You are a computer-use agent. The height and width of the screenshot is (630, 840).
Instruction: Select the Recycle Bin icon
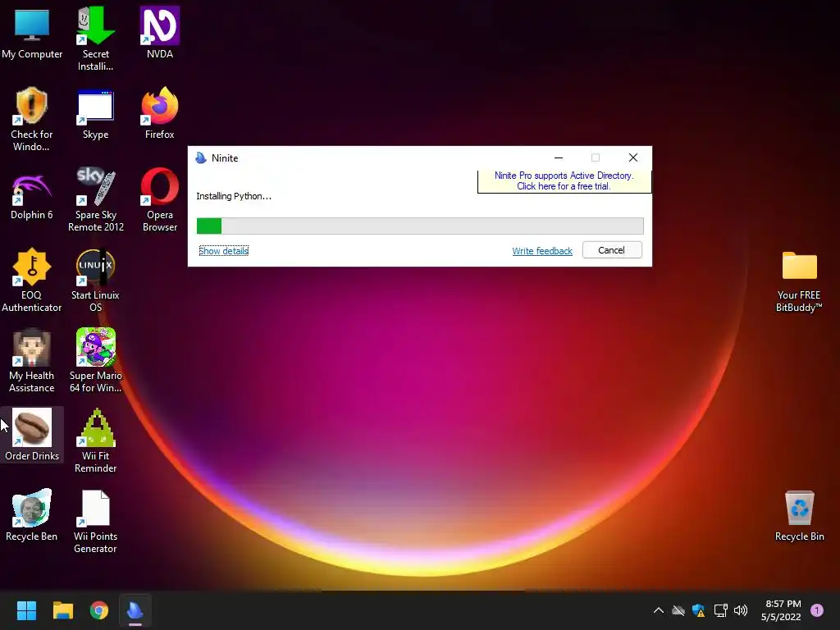point(799,515)
